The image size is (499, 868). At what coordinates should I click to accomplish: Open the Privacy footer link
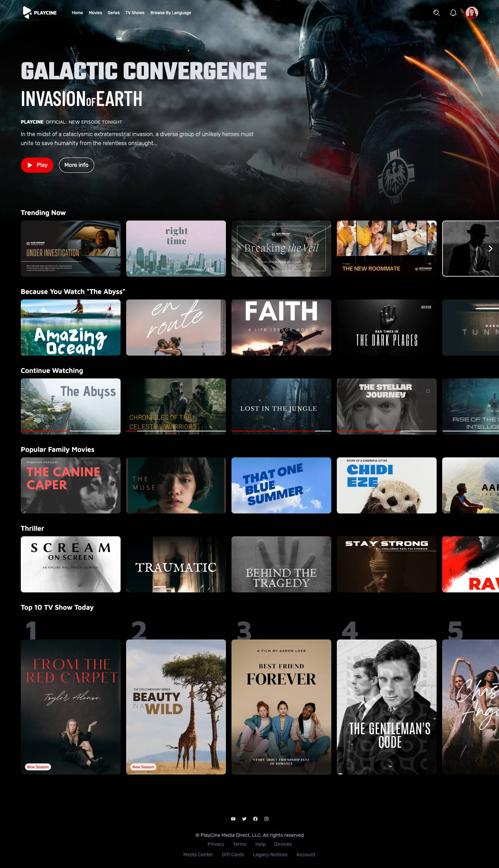[216, 844]
